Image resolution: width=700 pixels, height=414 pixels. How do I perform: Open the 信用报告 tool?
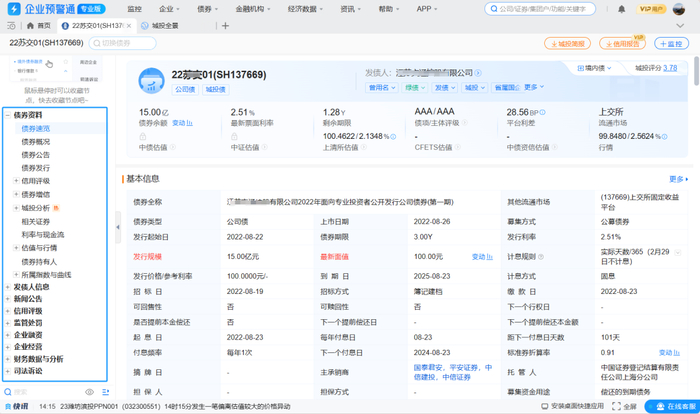pyautogui.click(x=621, y=44)
